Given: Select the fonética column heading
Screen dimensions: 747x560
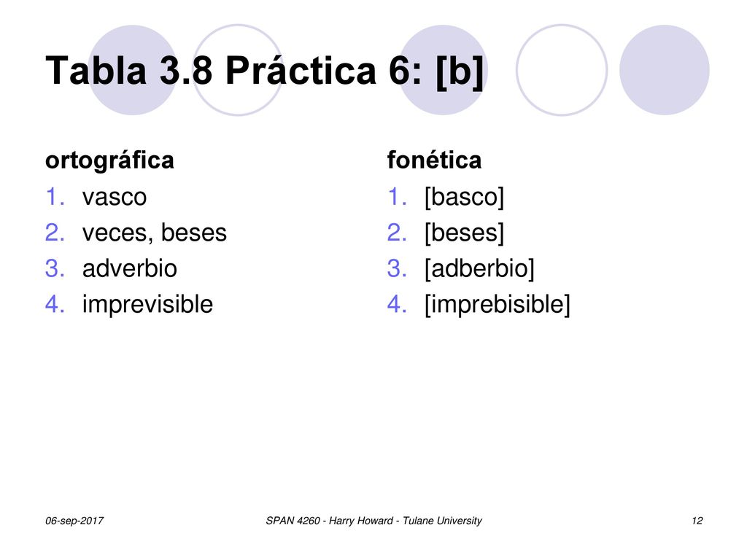Looking at the screenshot, I should tap(434, 160).
